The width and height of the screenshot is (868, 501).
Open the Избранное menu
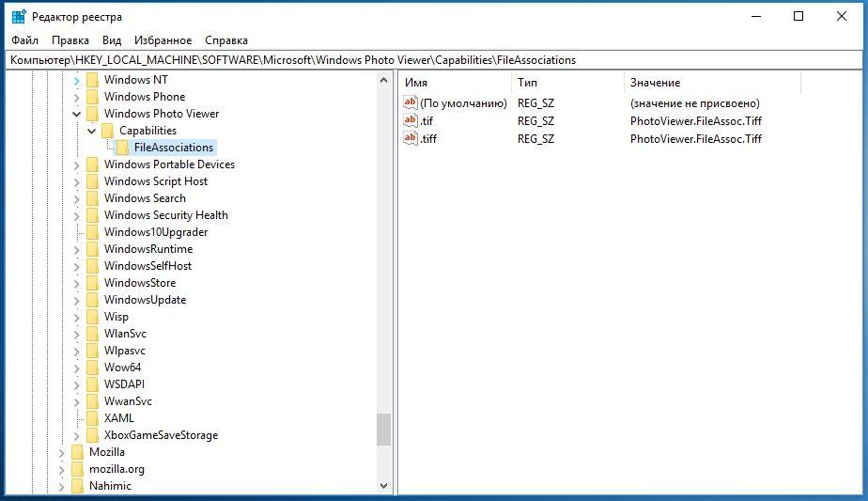pos(163,40)
